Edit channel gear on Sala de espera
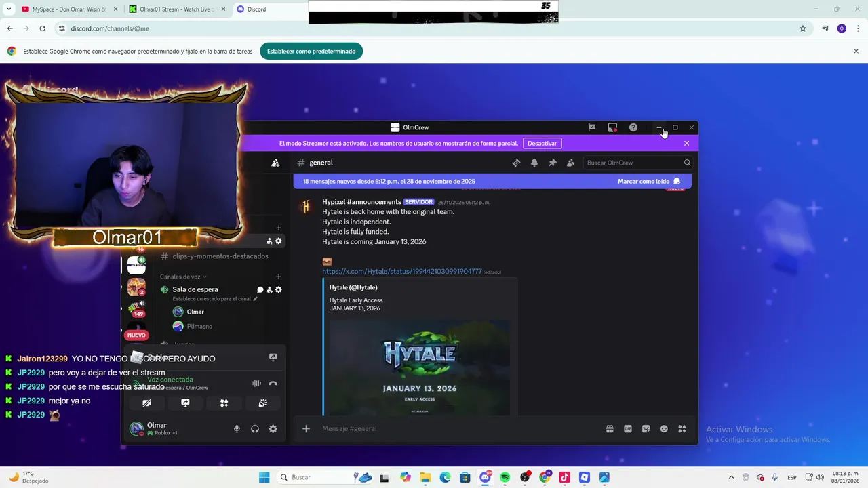Screen dimensions: 868x488 tap(278, 290)
